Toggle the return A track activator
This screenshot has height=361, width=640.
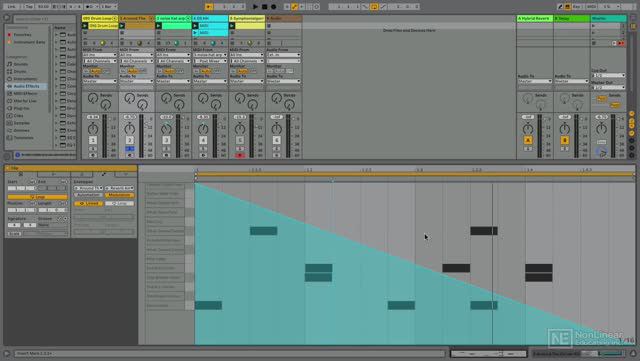click(x=528, y=140)
